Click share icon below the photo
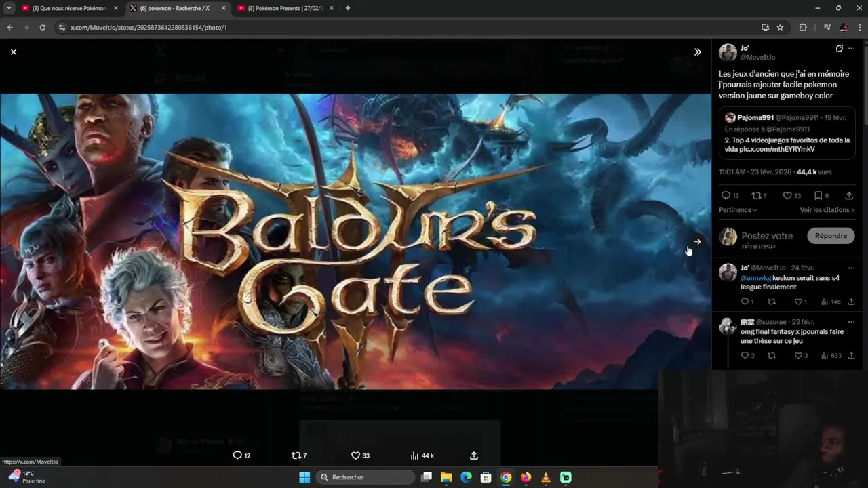Screen dimensions: 868x488 (x=474, y=455)
